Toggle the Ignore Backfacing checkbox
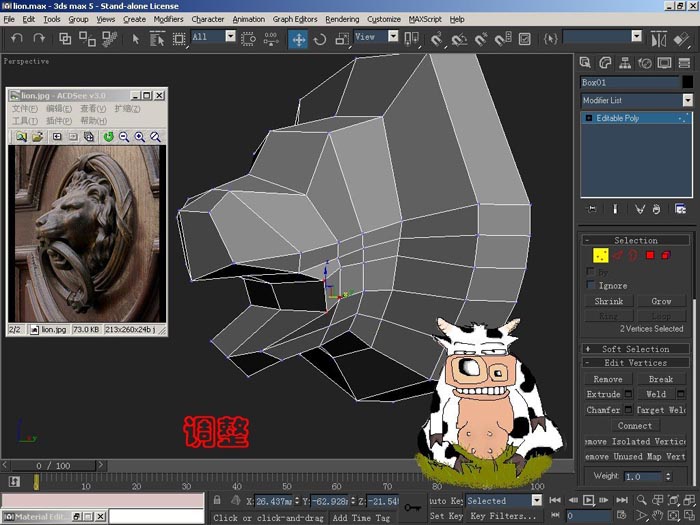Viewport: 700px width, 525px height. pyautogui.click(x=591, y=285)
